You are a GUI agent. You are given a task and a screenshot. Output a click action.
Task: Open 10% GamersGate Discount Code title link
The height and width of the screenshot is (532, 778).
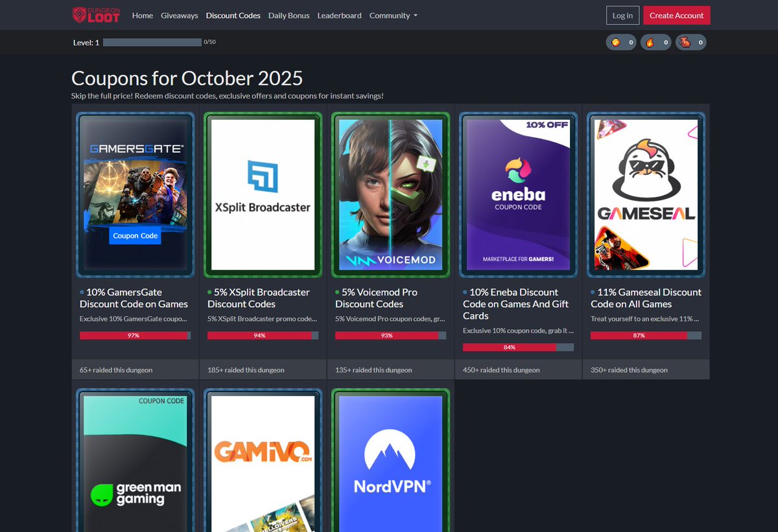coord(134,298)
